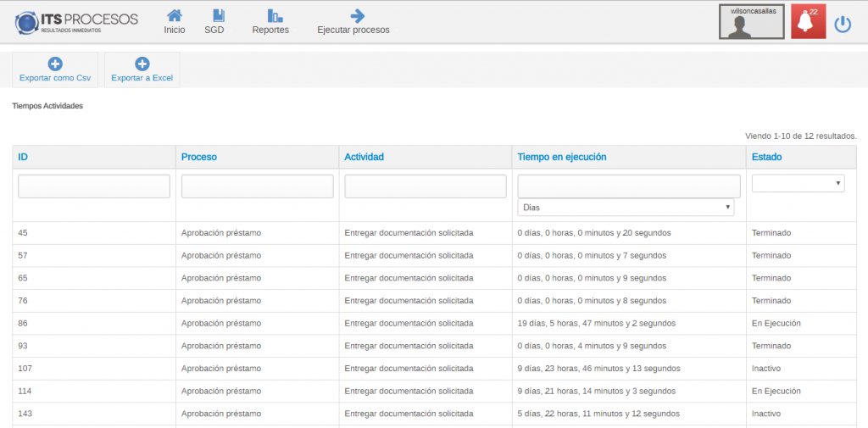The width and height of the screenshot is (868, 428).
Task: Click plus icon on Exportar a Excel
Action: pos(142,64)
